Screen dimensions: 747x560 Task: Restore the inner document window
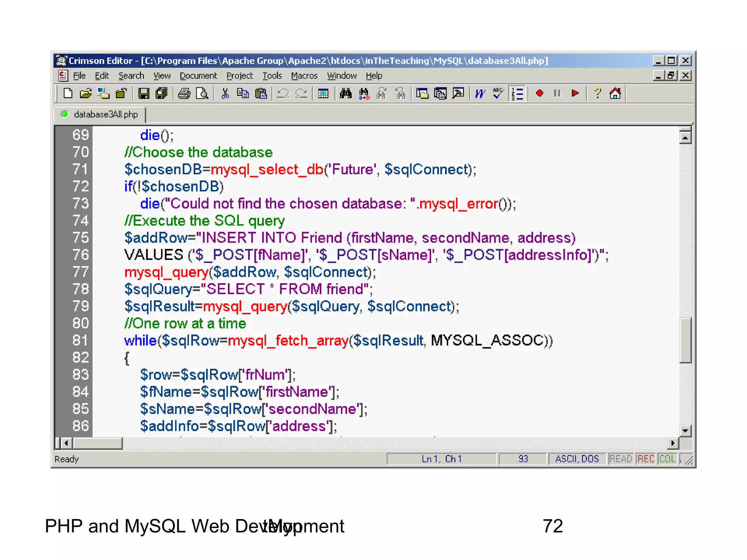pos(671,75)
